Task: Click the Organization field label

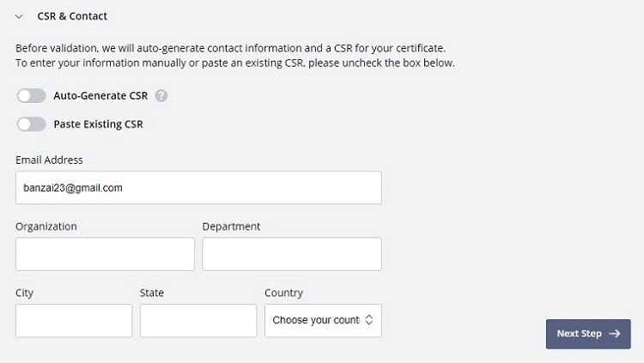Action: coord(46,227)
